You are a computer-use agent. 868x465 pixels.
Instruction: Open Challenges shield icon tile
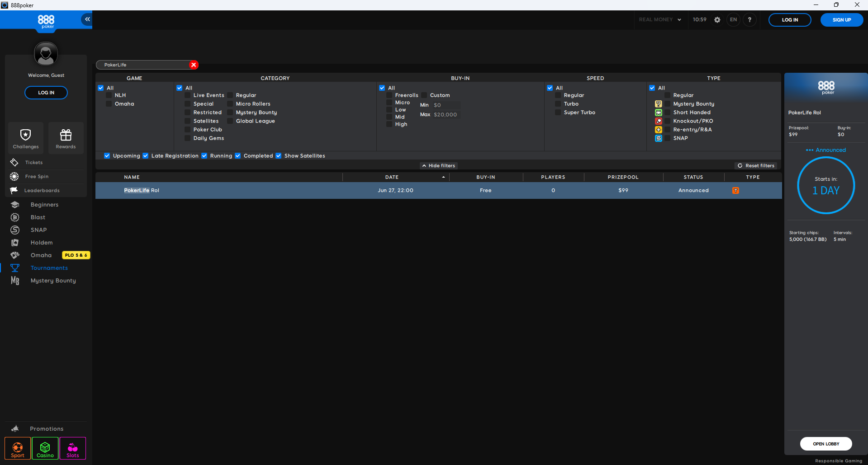click(26, 137)
